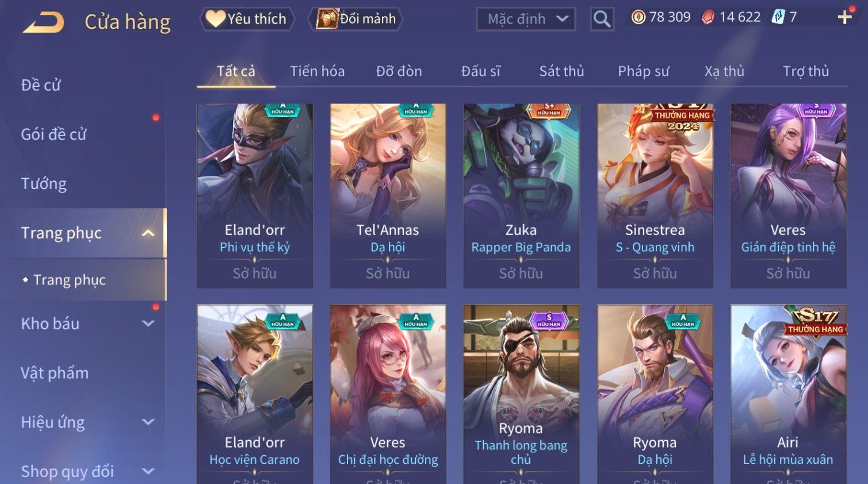
Task: Open Yêu thích heart favorites
Action: 247,19
